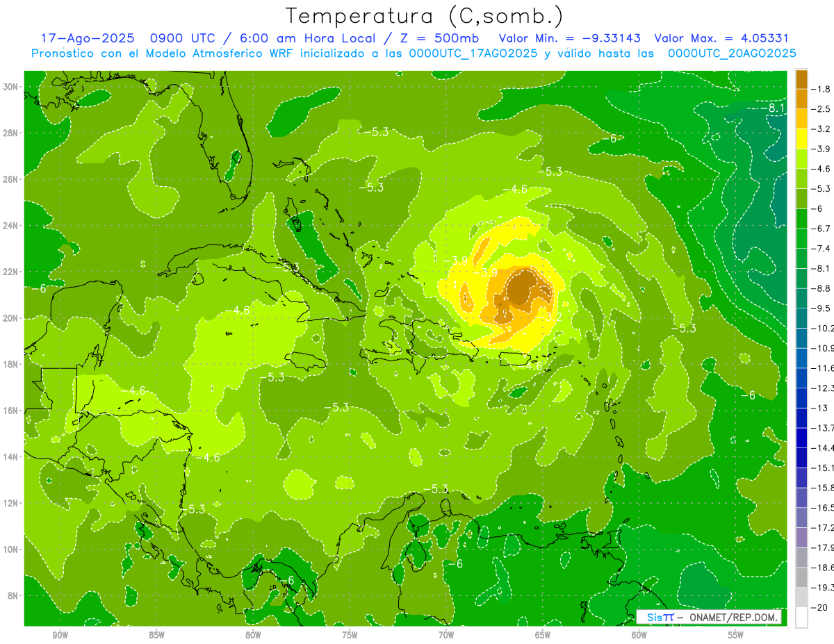Click the '26N' latitude axis label
The width and height of the screenshot is (834, 644).
(x=12, y=179)
